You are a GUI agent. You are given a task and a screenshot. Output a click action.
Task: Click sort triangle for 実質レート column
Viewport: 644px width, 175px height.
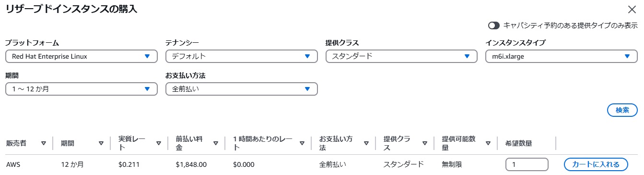pos(159,143)
